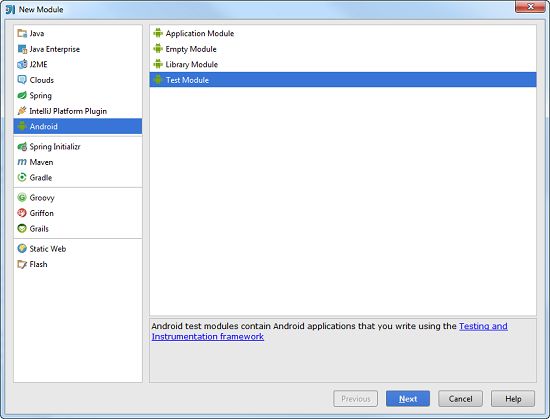Pick the J2ME module icon
550x419 pixels.
(x=22, y=65)
